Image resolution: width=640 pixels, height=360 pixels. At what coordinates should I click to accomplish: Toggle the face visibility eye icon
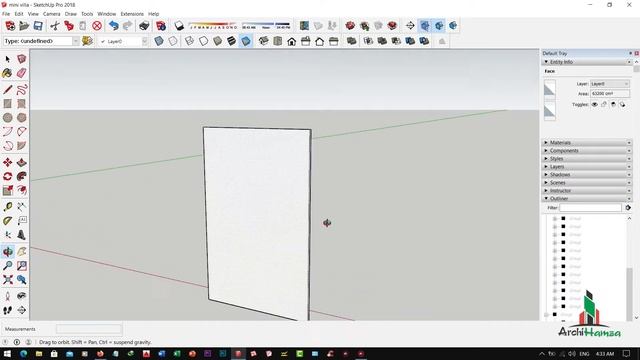[x=595, y=104]
